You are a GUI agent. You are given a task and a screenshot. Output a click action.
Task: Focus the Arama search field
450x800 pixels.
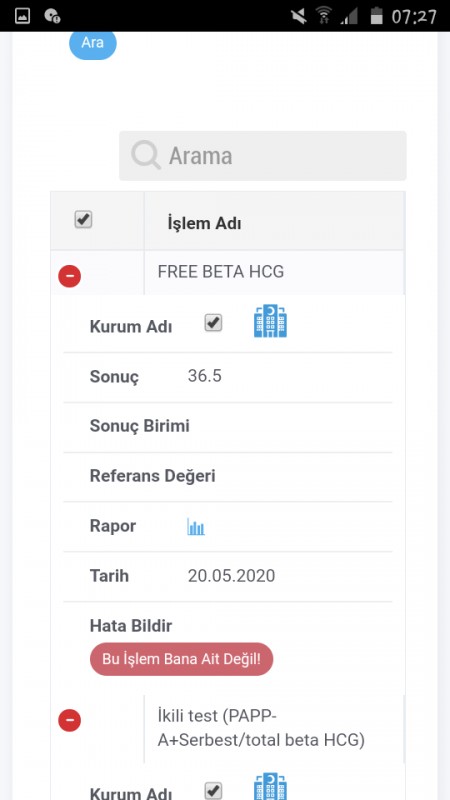coord(263,156)
